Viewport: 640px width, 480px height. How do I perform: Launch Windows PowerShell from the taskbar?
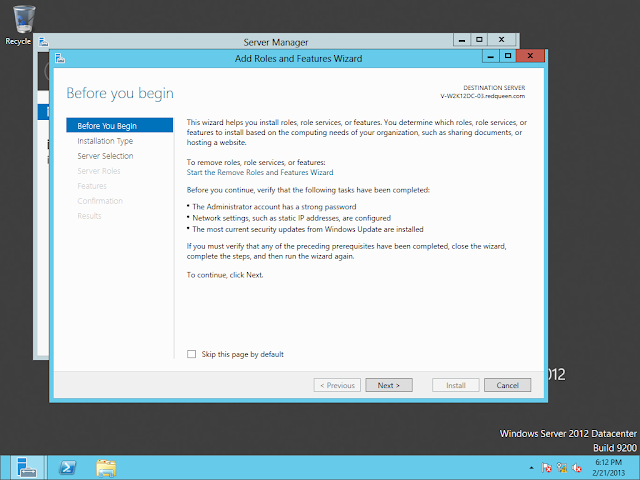coord(67,468)
